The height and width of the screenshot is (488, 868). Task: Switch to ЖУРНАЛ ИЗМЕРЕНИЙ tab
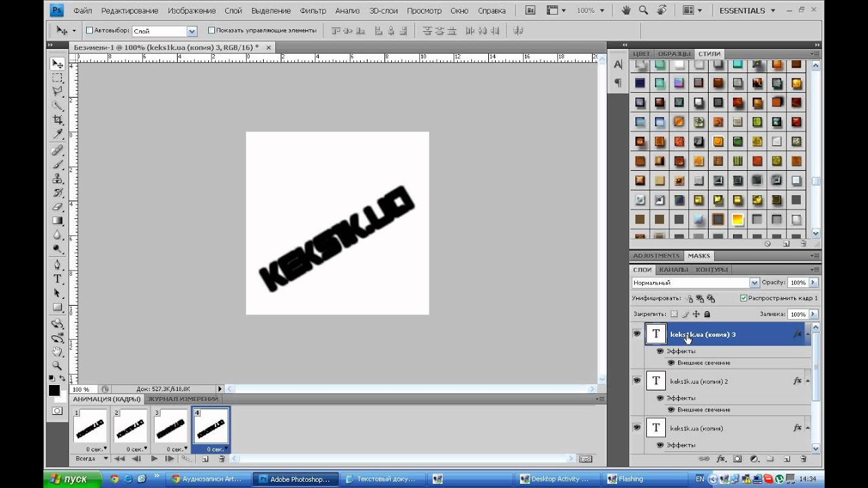pos(182,399)
